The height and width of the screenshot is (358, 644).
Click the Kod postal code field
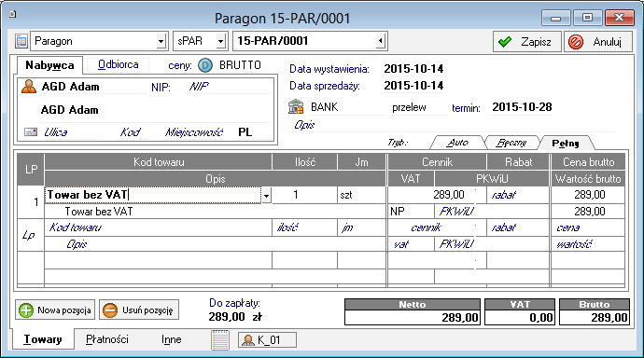(135, 132)
